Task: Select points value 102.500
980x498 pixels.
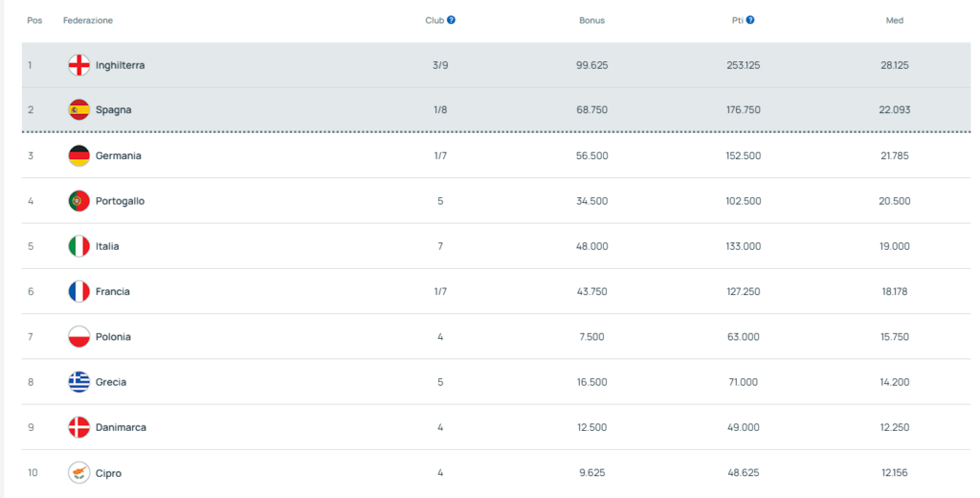Action: click(x=743, y=201)
